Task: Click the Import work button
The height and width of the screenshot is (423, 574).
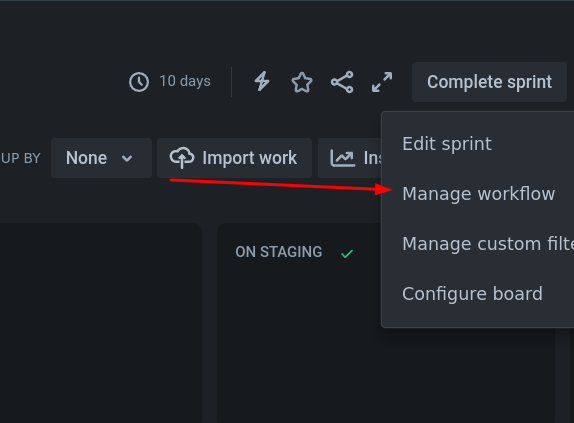Action: coord(234,158)
